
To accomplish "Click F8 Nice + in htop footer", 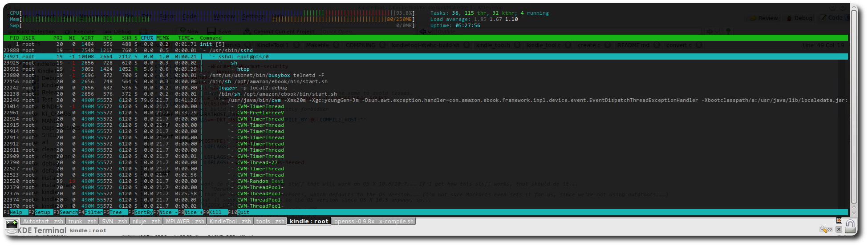I will tap(191, 212).
